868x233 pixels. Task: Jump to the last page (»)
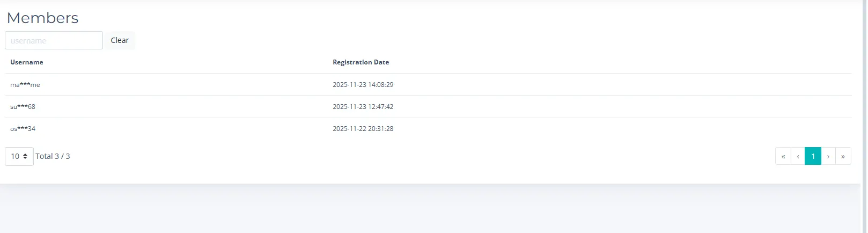coord(843,156)
